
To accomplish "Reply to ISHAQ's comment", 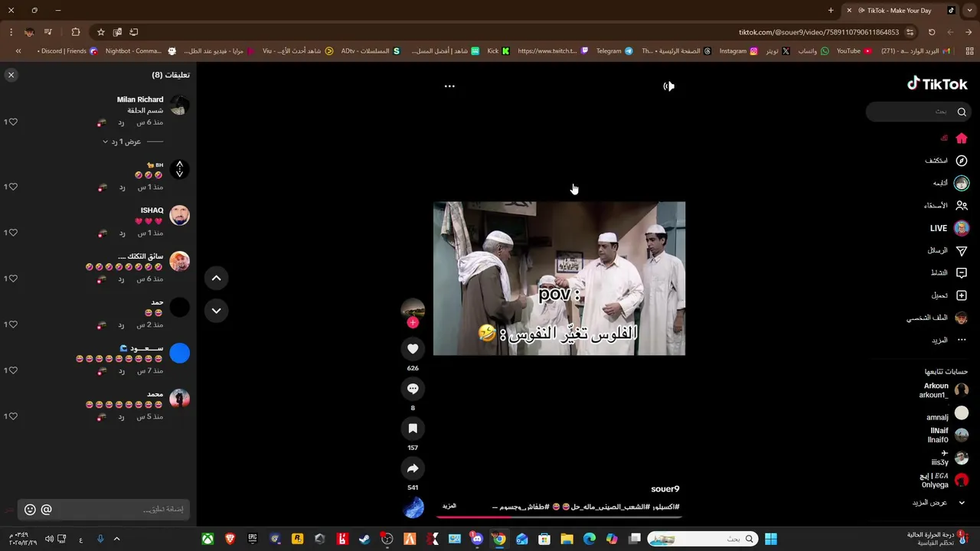I will [121, 233].
